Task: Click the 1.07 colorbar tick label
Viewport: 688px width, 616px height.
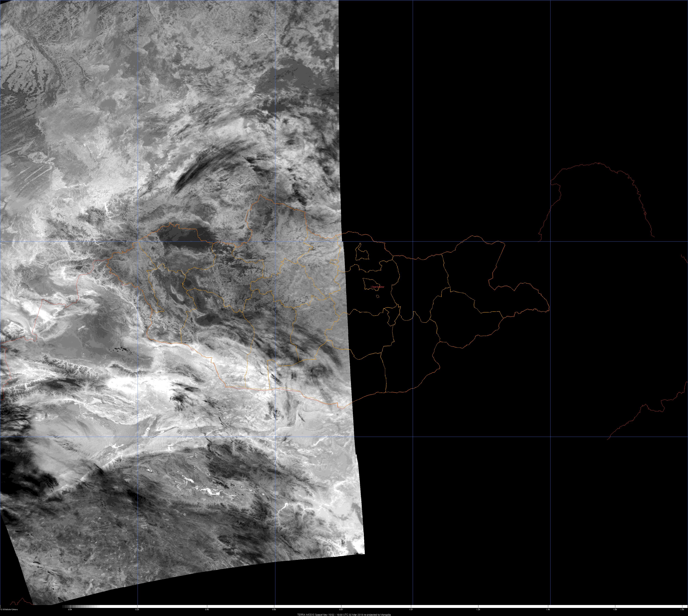Action: [x=411, y=610]
